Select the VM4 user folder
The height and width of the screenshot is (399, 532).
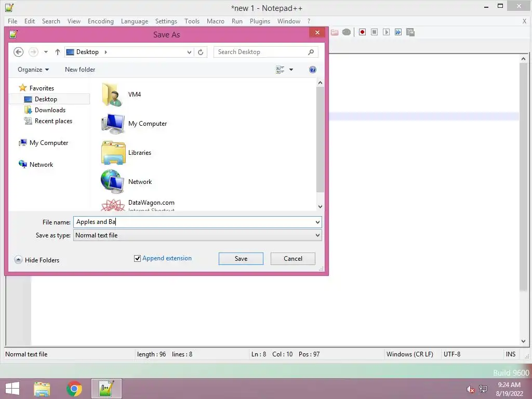(122, 95)
